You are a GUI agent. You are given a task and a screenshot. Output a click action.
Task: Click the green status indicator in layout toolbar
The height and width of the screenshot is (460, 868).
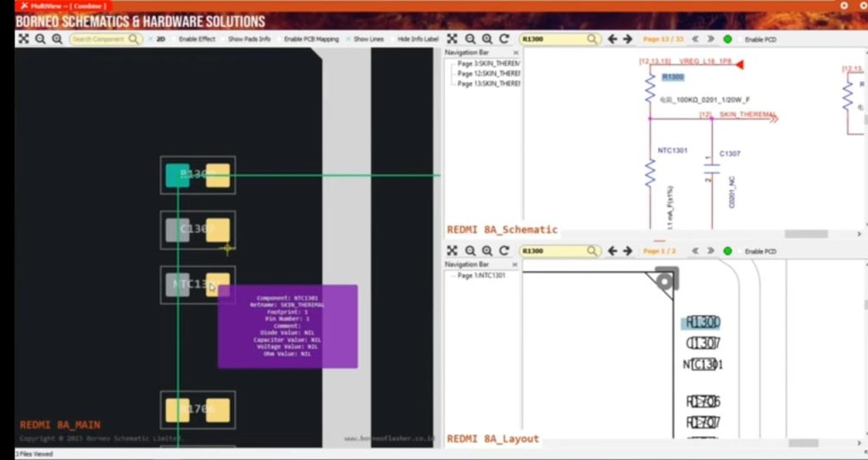(x=727, y=251)
